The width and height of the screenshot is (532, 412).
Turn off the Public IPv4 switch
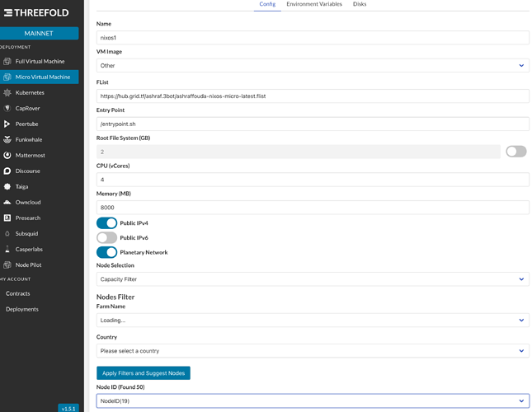[106, 223]
